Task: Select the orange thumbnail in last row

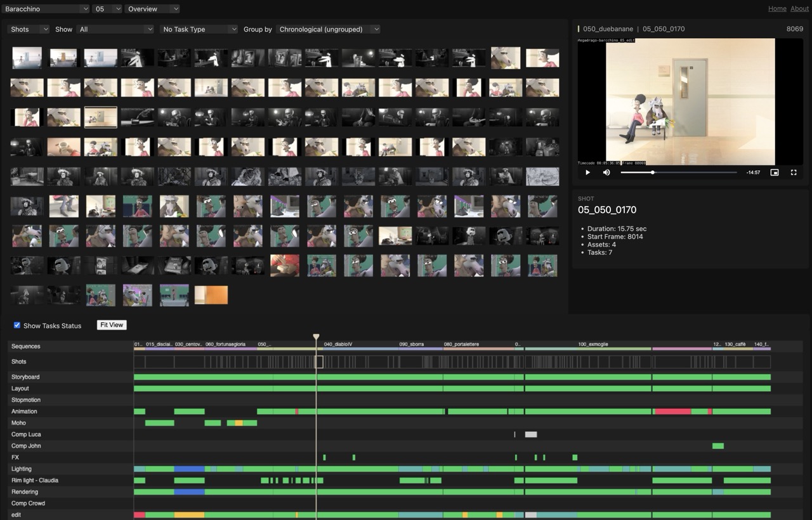Action: point(211,295)
